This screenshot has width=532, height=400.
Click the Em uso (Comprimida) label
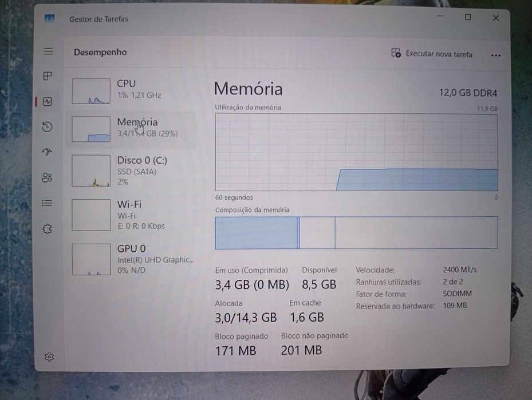251,270
